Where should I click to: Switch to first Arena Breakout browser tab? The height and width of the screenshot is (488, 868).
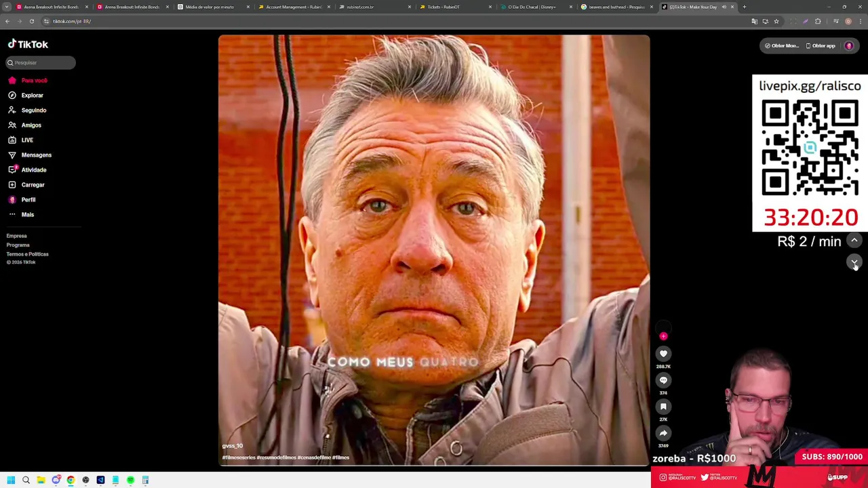52,7
